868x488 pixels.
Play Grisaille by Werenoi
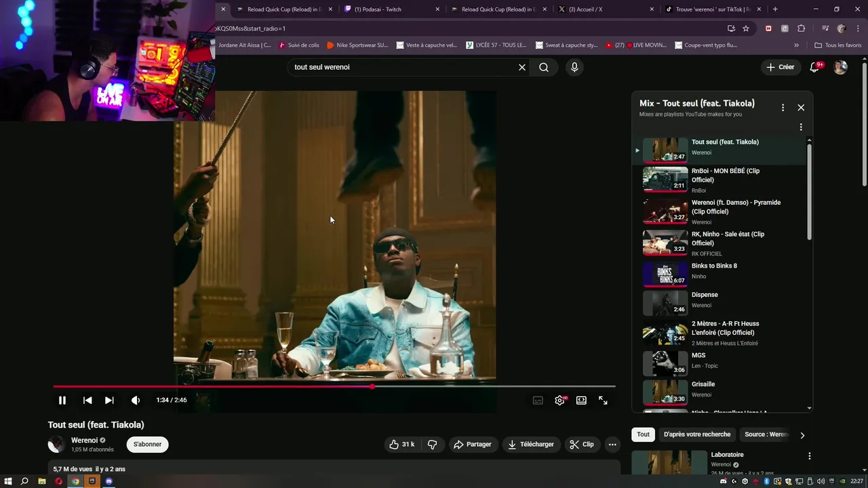tap(719, 392)
